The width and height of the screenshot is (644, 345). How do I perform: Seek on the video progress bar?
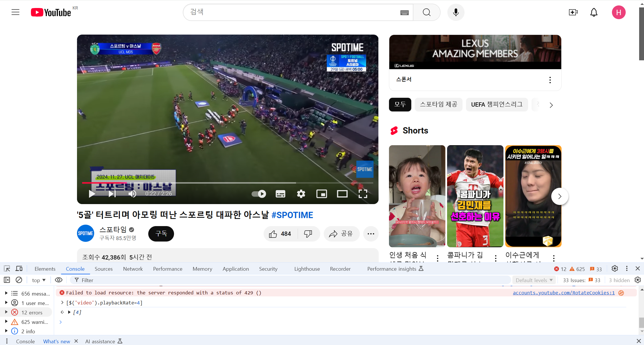click(x=228, y=183)
